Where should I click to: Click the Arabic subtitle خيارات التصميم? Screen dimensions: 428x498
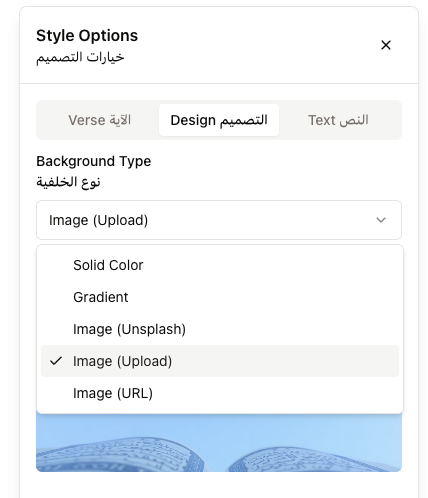pos(80,57)
